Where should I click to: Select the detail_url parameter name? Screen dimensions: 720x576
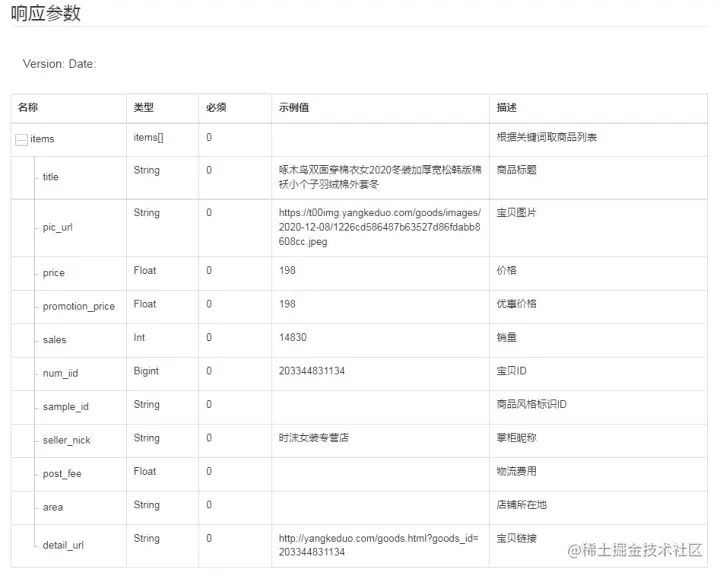[63, 545]
